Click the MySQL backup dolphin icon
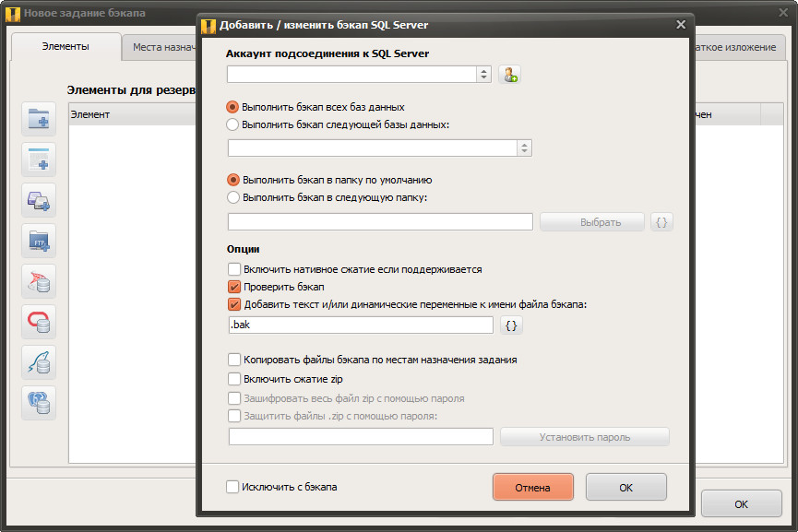This screenshot has height=532, width=798. (39, 362)
